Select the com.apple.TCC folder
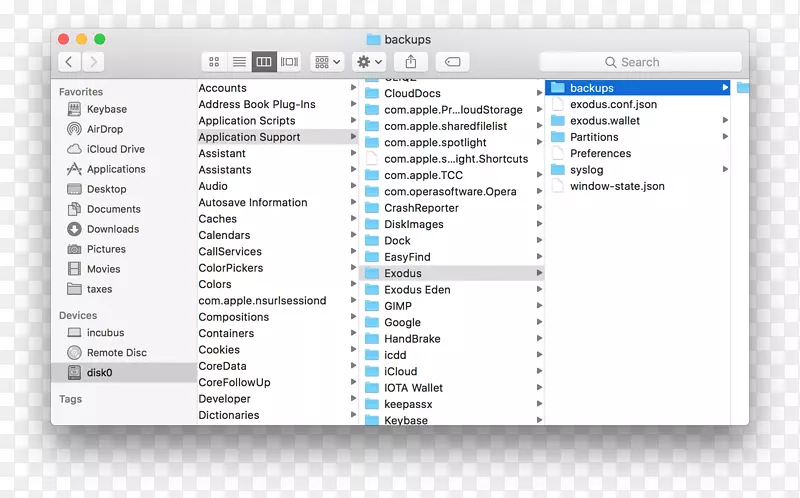The image size is (800, 498). pyautogui.click(x=452, y=175)
